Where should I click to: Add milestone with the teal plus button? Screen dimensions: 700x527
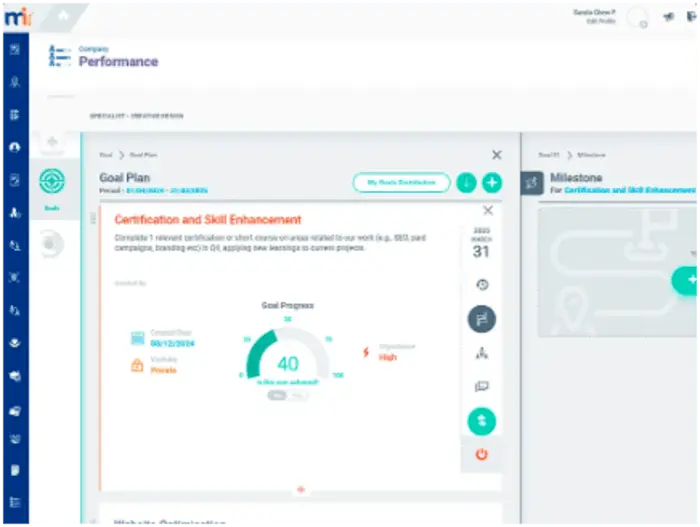coord(686,280)
